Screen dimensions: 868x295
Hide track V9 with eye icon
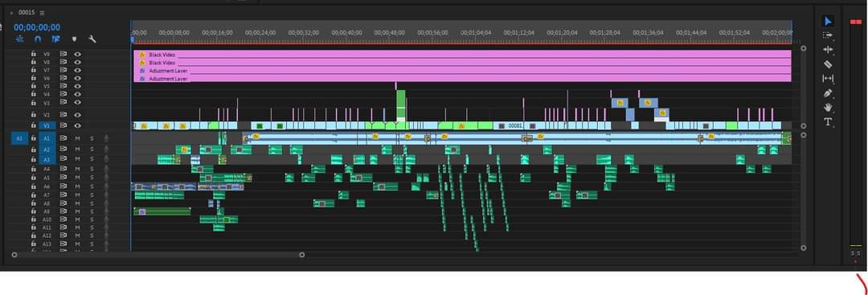(77, 54)
